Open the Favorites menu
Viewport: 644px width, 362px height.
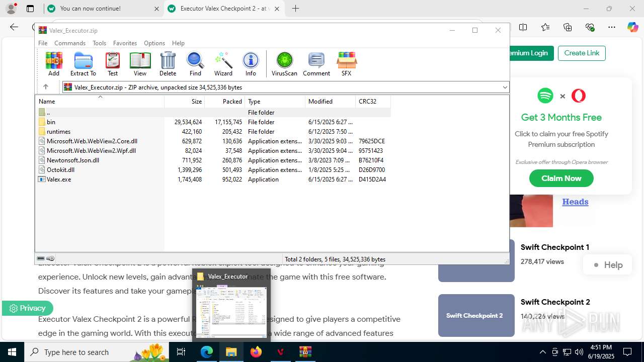(125, 43)
